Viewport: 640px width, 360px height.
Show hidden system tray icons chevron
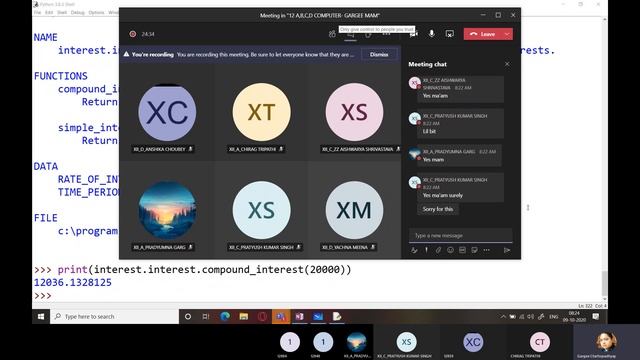click(x=503, y=316)
